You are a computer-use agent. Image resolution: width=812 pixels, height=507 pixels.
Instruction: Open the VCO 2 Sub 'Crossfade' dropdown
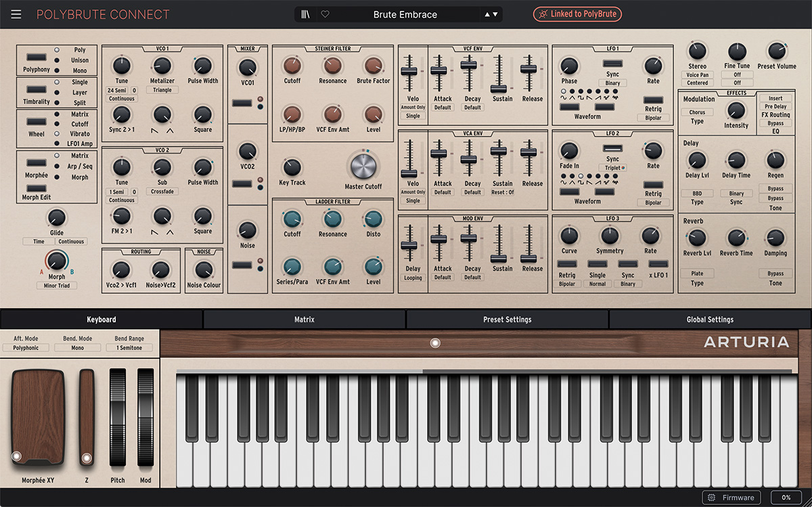[162, 192]
